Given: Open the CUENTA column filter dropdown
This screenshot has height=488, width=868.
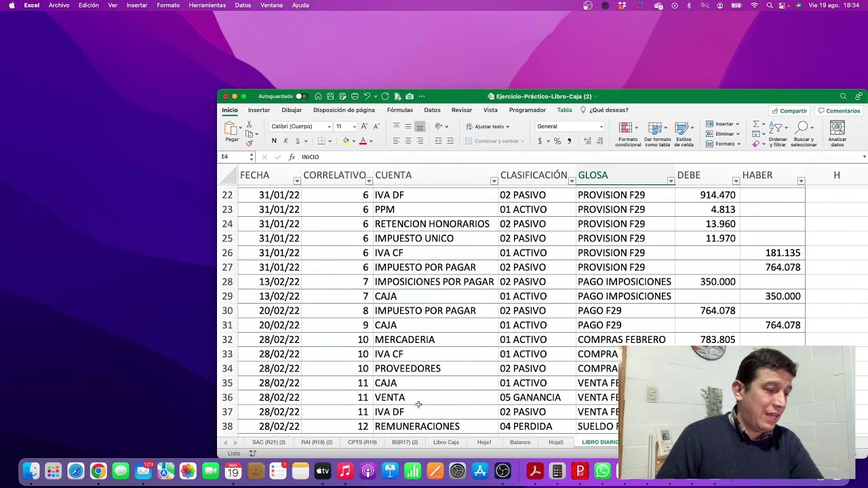Looking at the screenshot, I should pyautogui.click(x=494, y=181).
